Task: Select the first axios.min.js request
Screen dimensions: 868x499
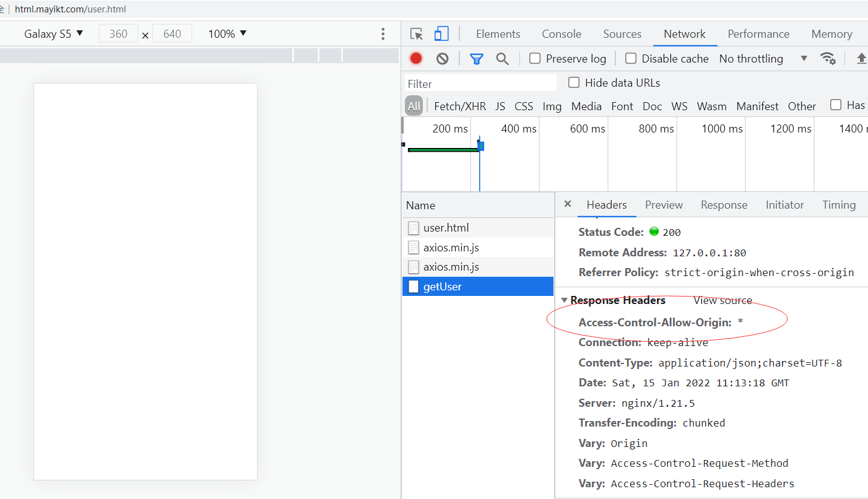Action: click(478, 248)
